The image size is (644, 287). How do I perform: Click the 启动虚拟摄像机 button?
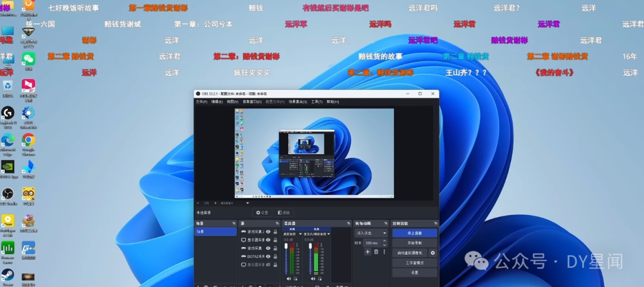[410, 253]
